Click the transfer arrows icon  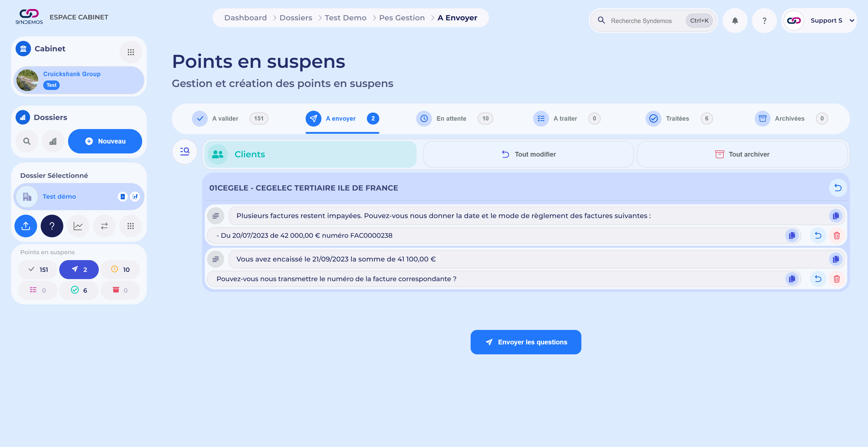click(104, 226)
